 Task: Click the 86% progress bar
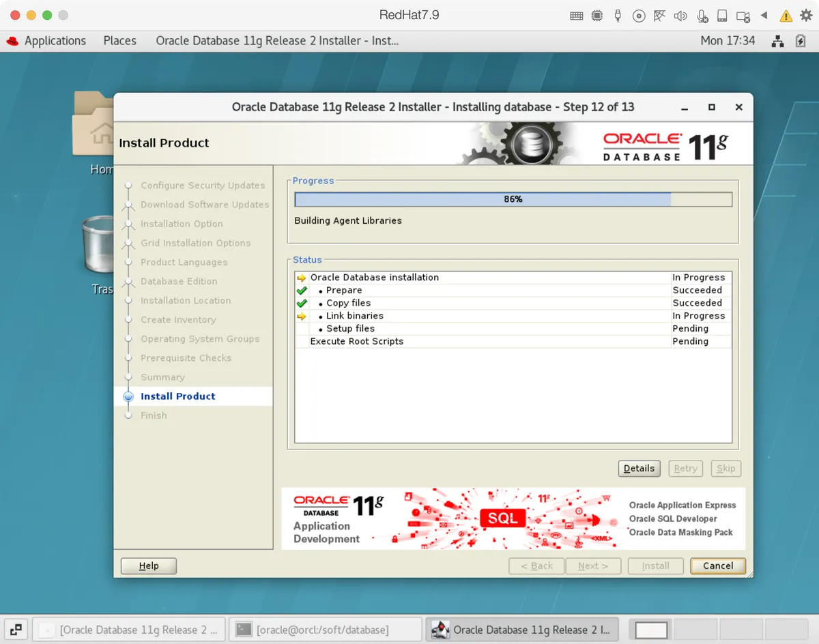tap(513, 199)
